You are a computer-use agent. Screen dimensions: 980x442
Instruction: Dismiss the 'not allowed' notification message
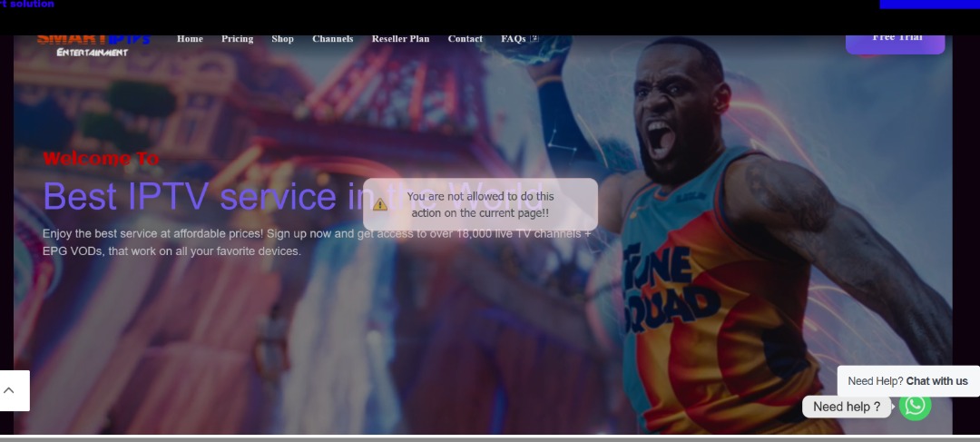pos(480,204)
